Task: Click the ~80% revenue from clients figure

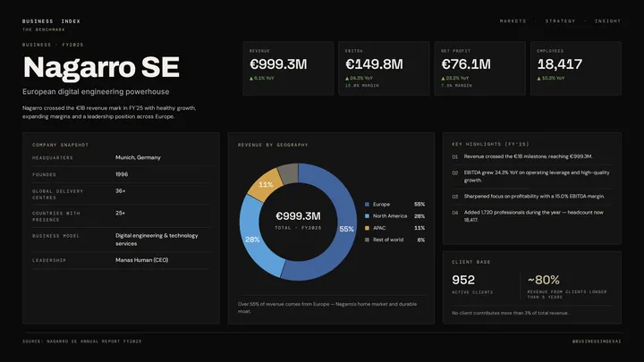Action: pos(544,280)
